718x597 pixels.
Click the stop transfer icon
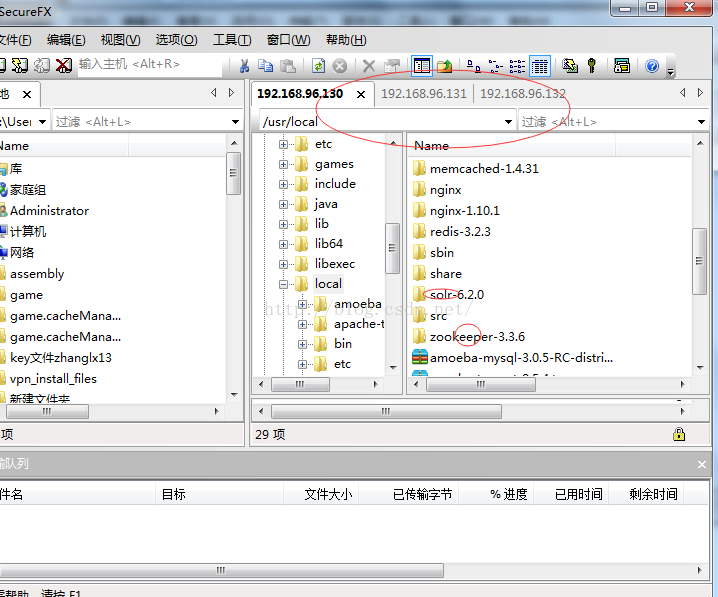(x=340, y=66)
